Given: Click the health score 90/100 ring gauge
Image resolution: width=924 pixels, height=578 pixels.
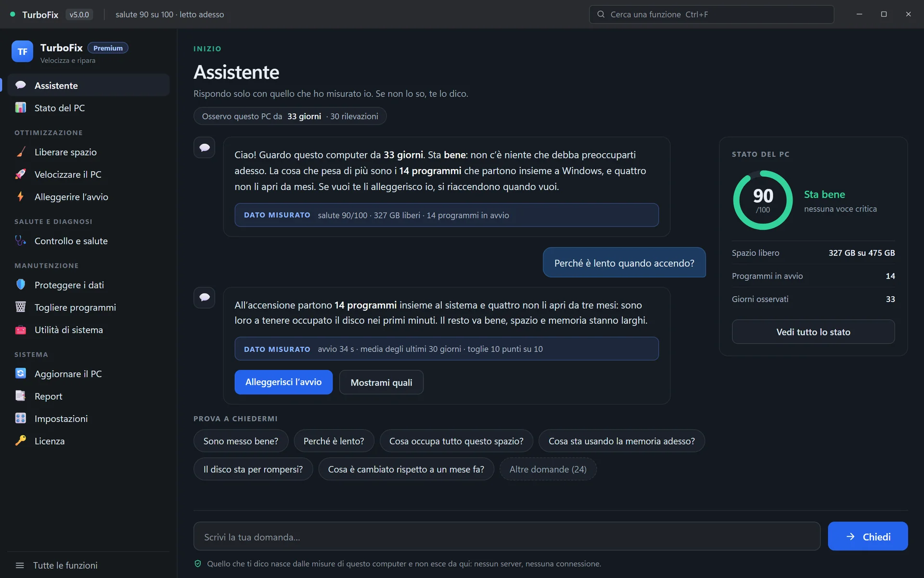Looking at the screenshot, I should [x=763, y=200].
